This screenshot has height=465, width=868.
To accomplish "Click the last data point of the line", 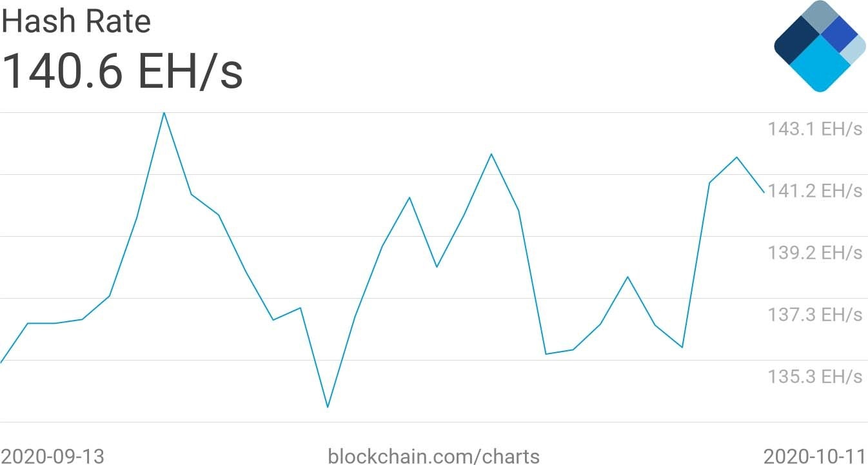I will [764, 192].
